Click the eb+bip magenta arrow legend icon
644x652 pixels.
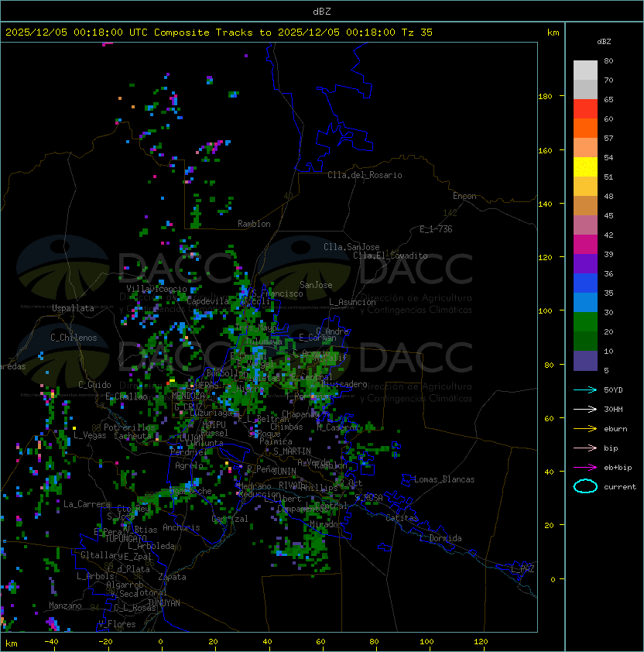tap(585, 468)
